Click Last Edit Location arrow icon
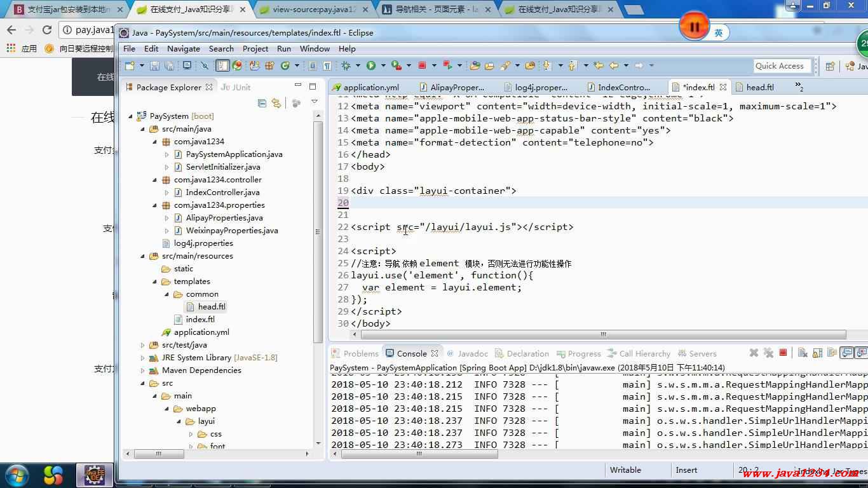The width and height of the screenshot is (868, 488). pos(599,65)
